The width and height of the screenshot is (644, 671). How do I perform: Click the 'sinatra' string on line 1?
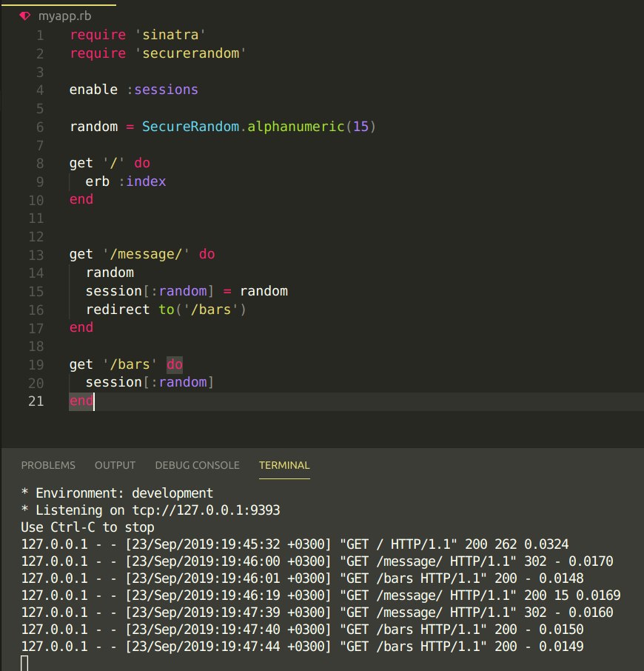170,35
